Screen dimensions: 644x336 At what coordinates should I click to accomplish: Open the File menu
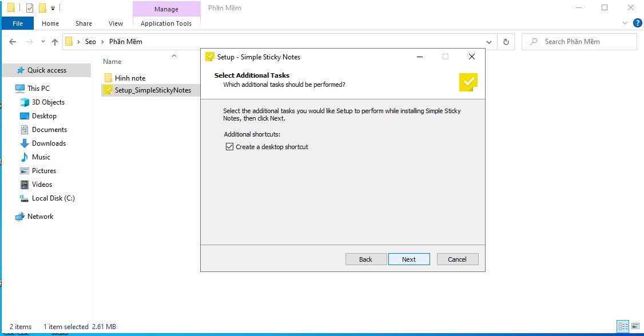point(18,23)
